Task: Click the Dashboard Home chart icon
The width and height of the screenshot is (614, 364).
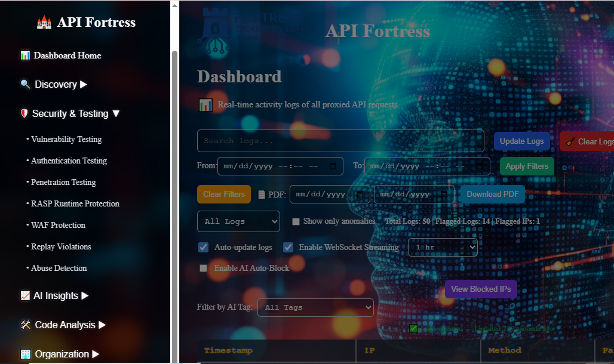Action: point(24,55)
